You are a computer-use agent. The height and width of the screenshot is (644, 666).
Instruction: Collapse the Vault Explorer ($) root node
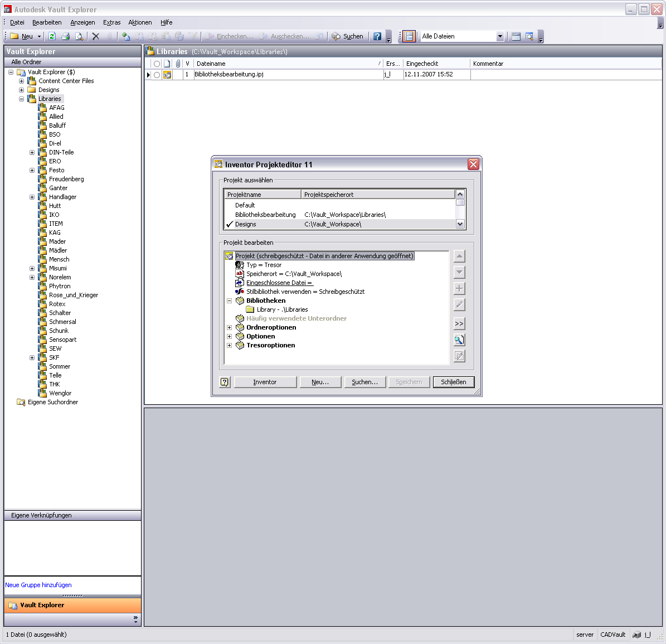click(x=11, y=72)
